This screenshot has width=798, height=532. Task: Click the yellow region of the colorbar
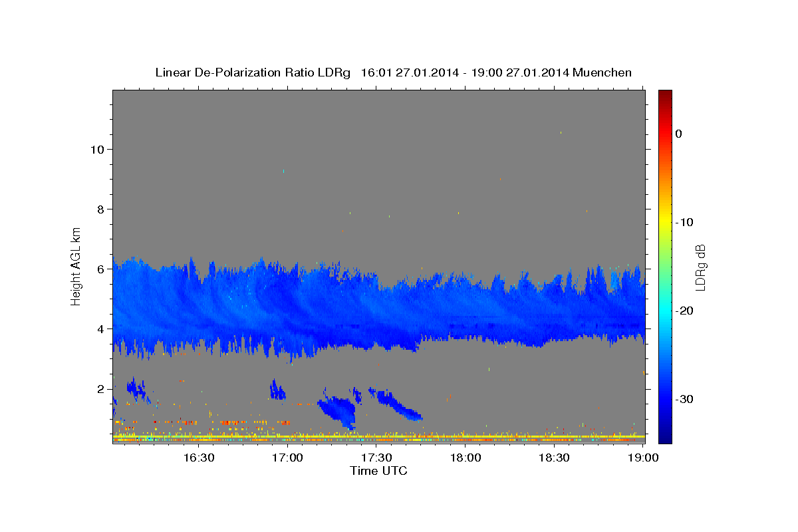point(665,222)
